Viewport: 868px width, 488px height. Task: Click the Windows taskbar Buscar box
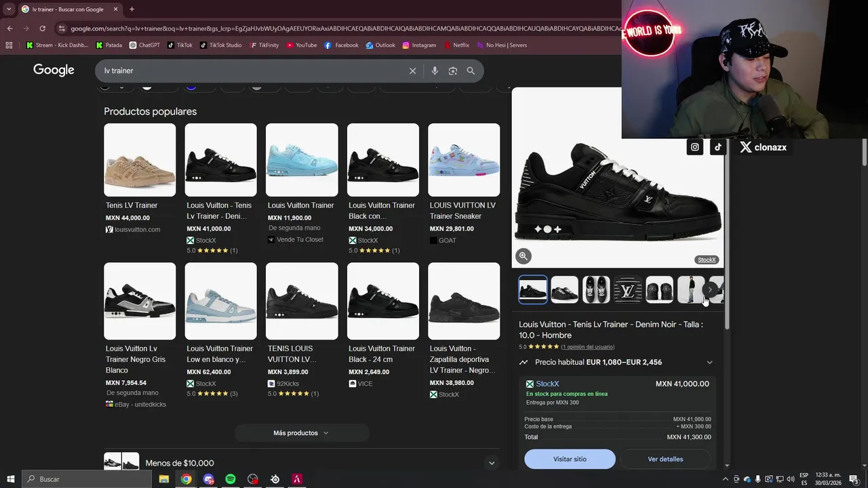pyautogui.click(x=87, y=479)
